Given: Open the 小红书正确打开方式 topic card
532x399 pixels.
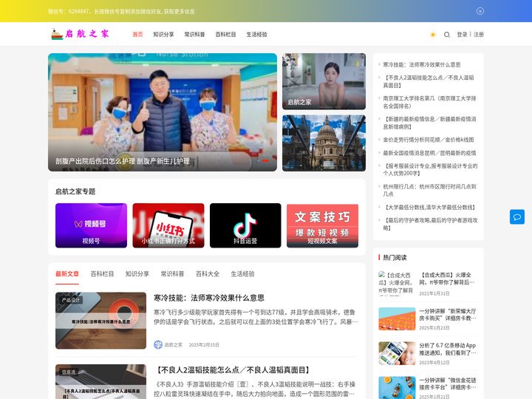Looking at the screenshot, I should (x=168, y=225).
